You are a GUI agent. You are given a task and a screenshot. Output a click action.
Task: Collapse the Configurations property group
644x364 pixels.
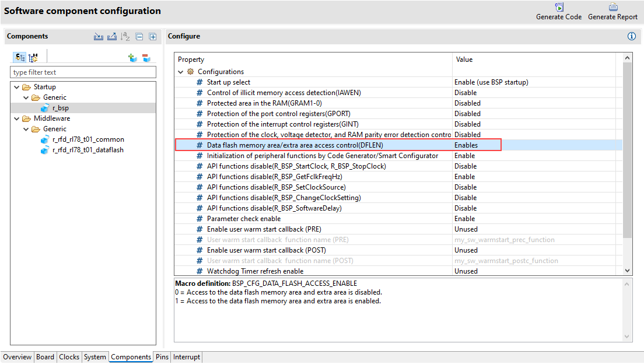pos(181,72)
